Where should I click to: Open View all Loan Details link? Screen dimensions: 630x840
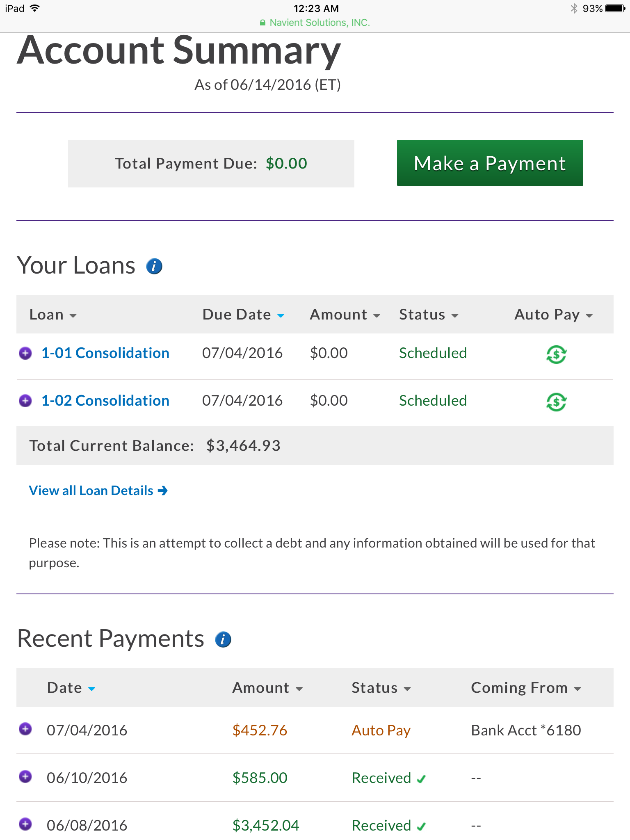click(x=98, y=491)
